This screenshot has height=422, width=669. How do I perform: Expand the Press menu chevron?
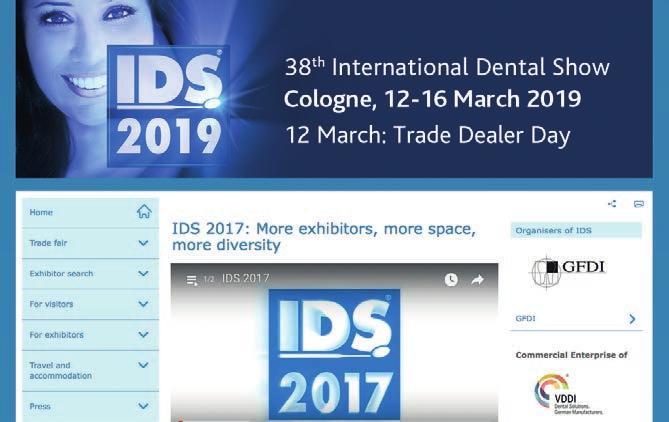click(x=143, y=406)
